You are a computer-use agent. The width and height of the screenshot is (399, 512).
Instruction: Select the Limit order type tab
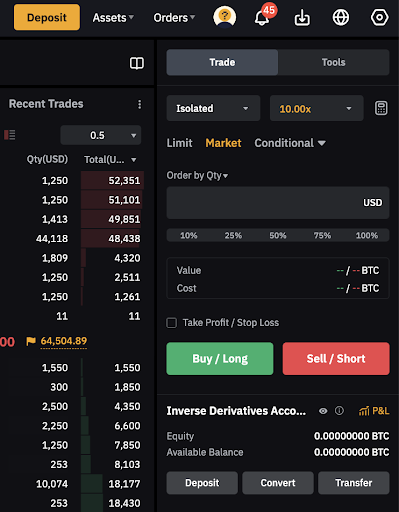tap(179, 143)
